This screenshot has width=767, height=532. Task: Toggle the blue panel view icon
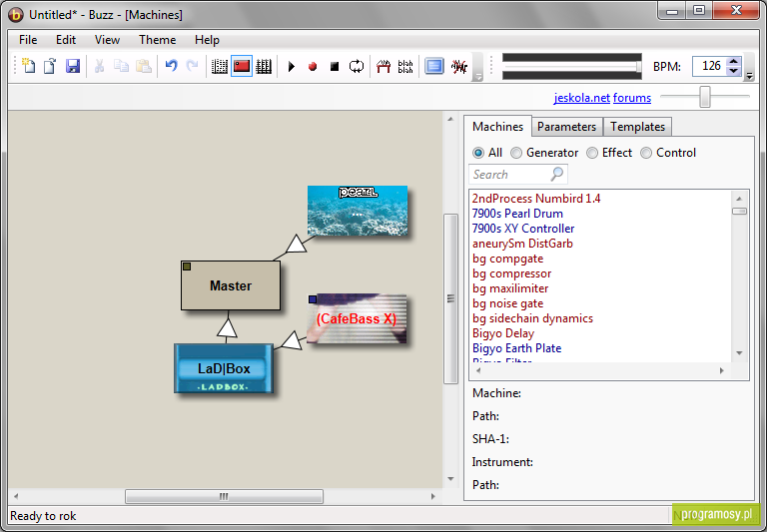pyautogui.click(x=433, y=66)
